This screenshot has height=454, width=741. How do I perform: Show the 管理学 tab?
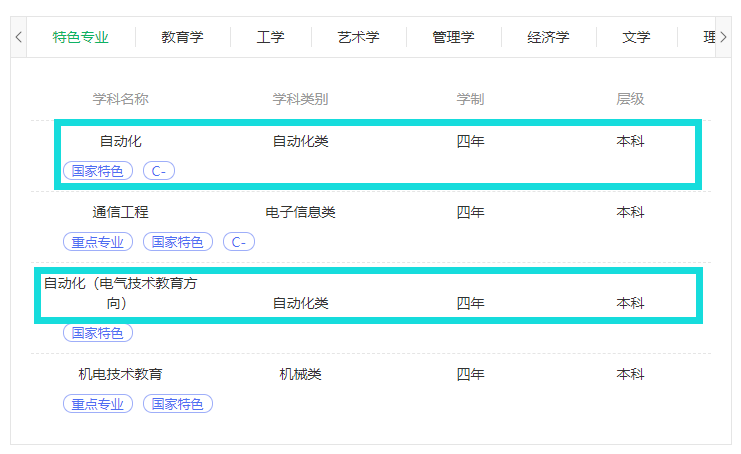[453, 38]
